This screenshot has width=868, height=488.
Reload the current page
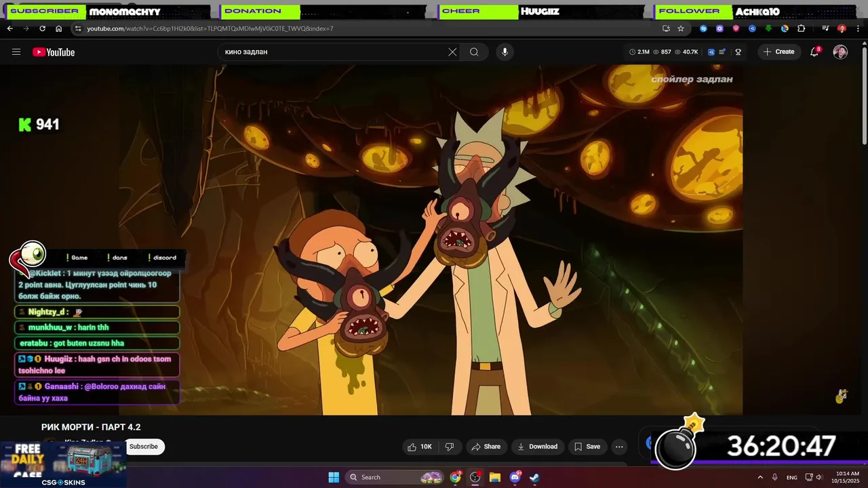coord(42,28)
